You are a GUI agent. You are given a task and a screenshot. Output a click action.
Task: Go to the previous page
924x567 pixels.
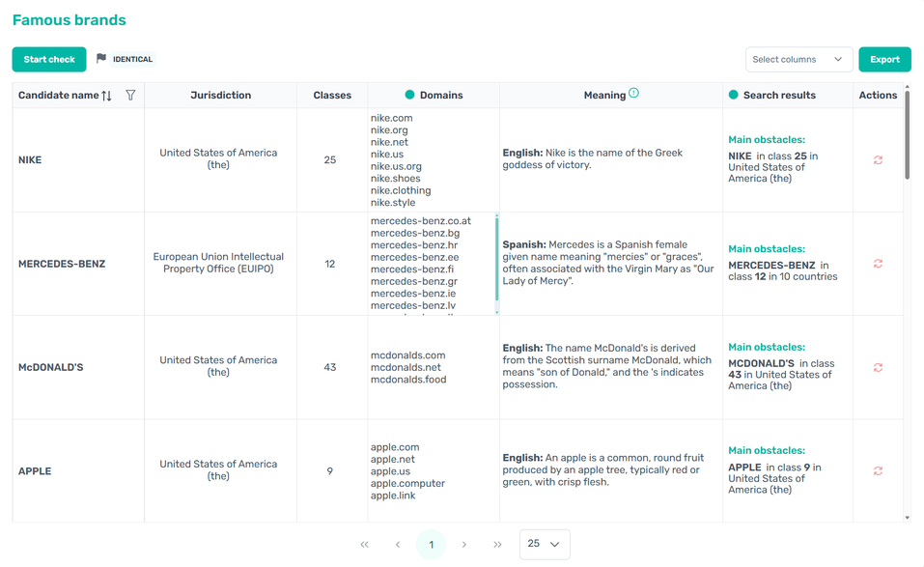[398, 545]
